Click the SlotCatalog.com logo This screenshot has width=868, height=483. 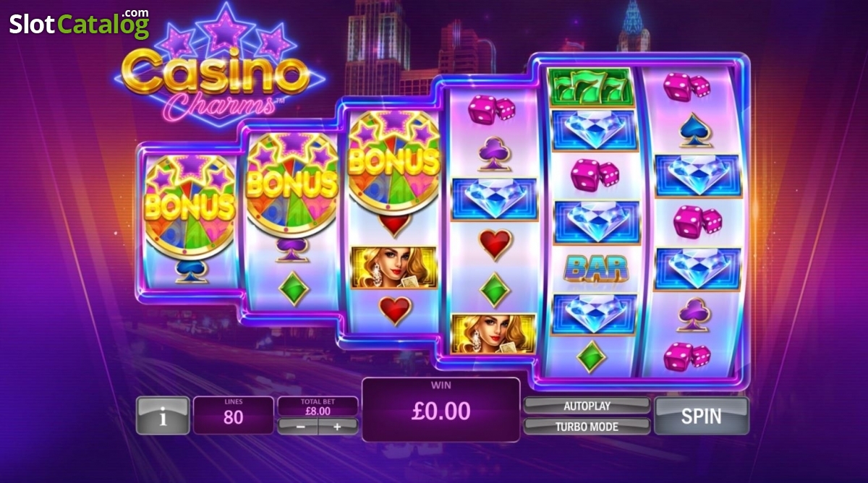coord(80,24)
